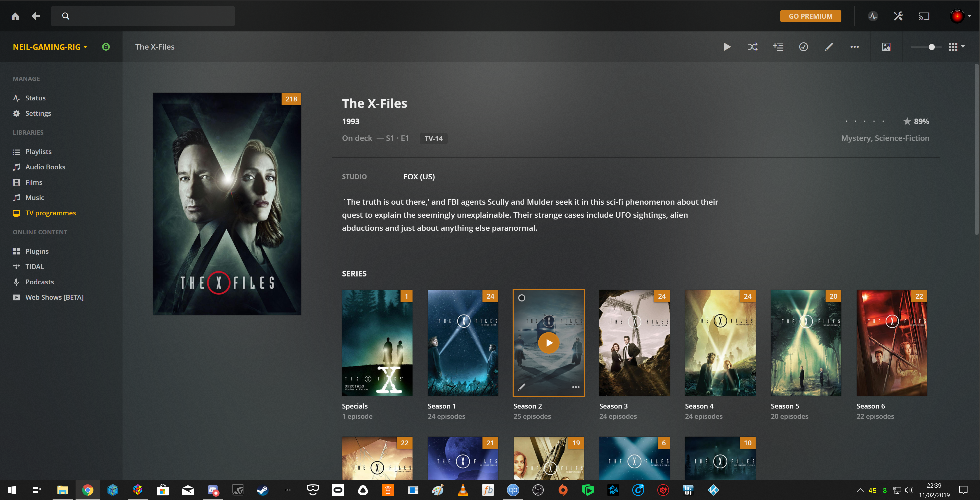Open File Explorer from the taskbar
This screenshot has height=500, width=980.
point(62,490)
